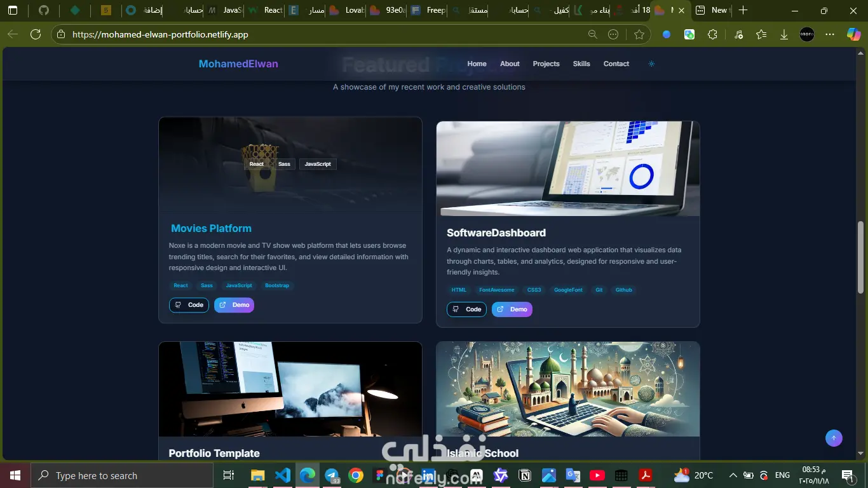The height and width of the screenshot is (488, 868).
Task: Launch Copilot sidebar icon
Action: point(853,34)
